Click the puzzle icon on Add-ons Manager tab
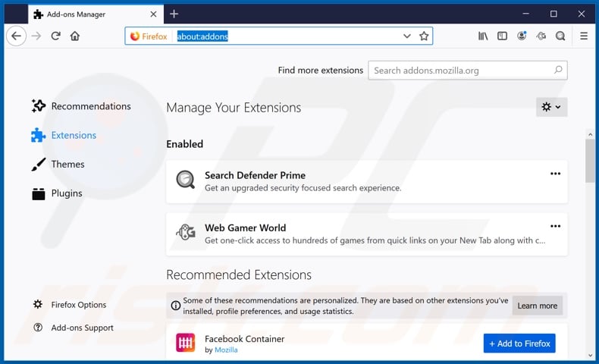The height and width of the screenshot is (364, 599). (x=38, y=14)
